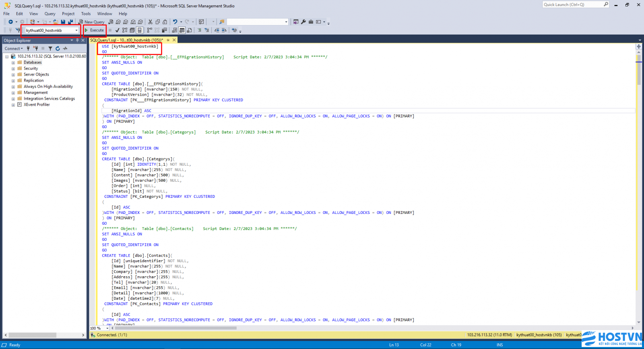
Task: Click the wrench Properties icon
Action: 303,22
